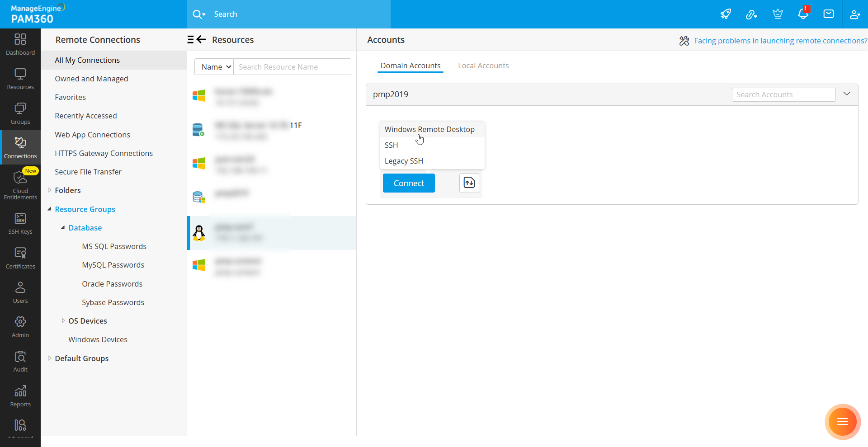Choose Legacy SSH from the connection menu
The width and height of the screenshot is (868, 447).
[x=404, y=161]
